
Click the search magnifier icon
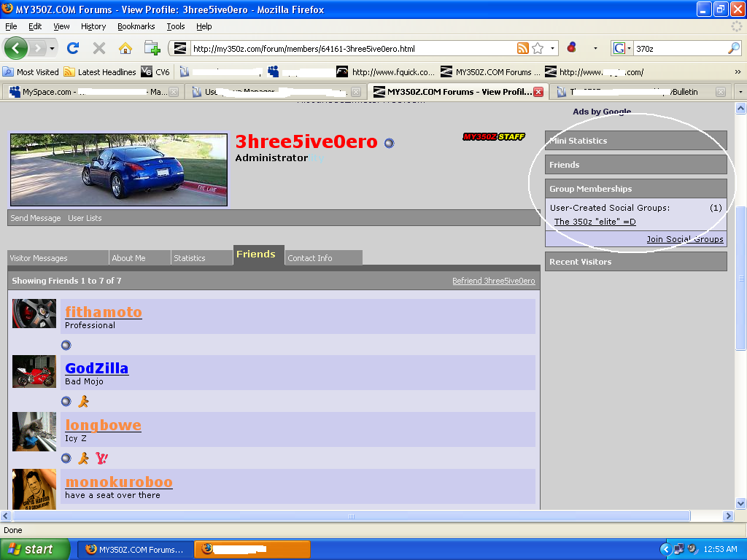(x=734, y=48)
